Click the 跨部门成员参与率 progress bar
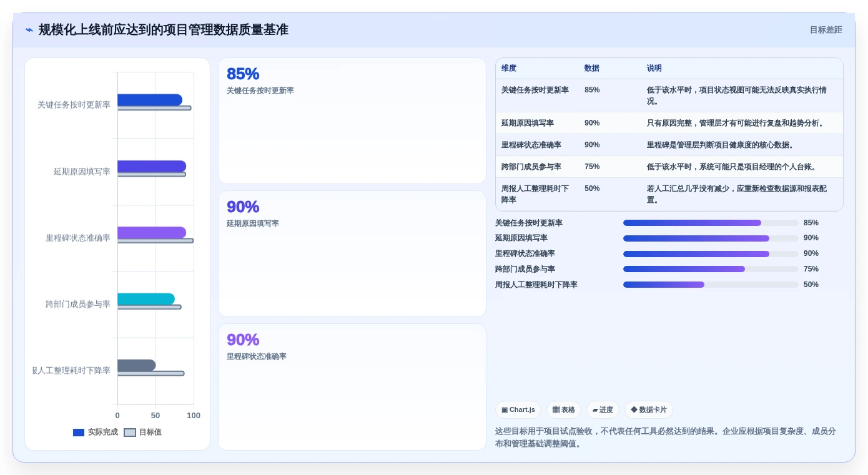Image resolution: width=868 pixels, height=475 pixels. [711, 269]
